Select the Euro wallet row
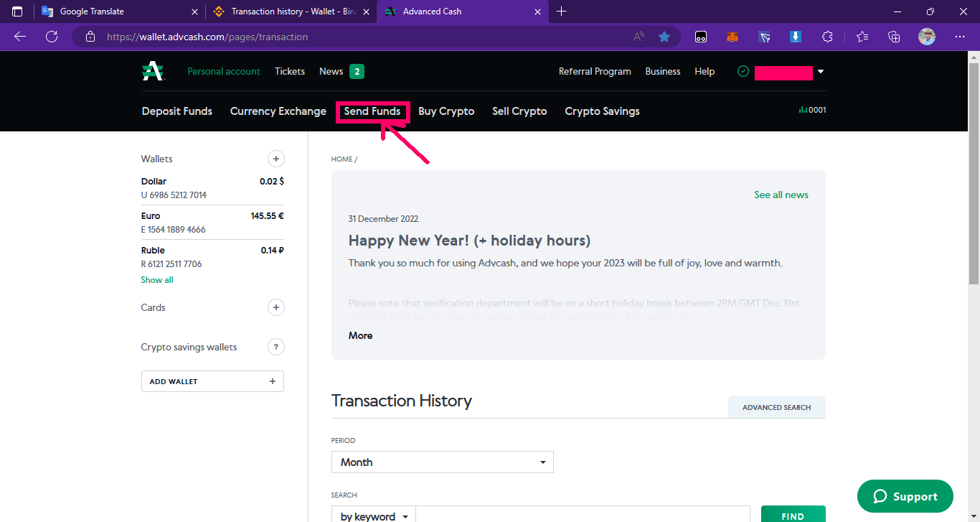 (x=212, y=223)
